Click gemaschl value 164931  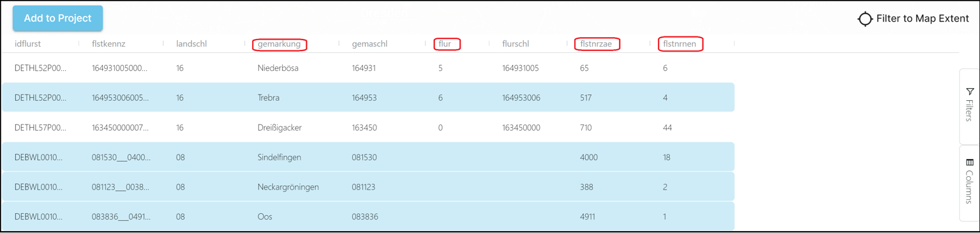364,68
